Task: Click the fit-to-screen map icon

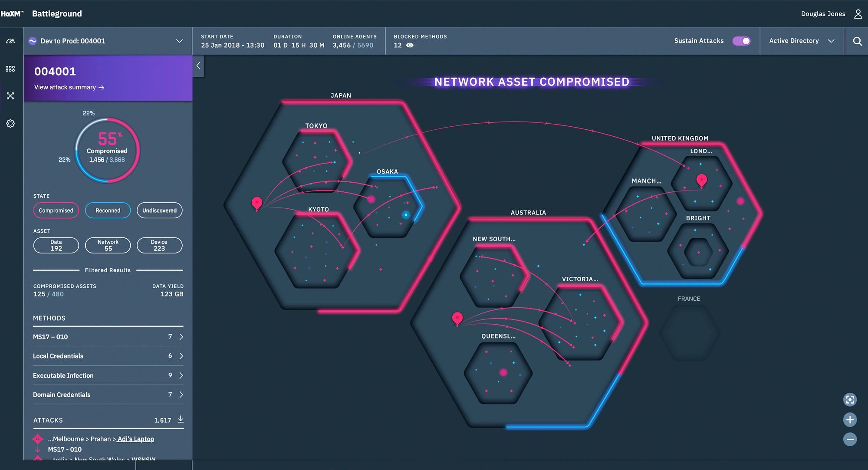Action: (850, 400)
